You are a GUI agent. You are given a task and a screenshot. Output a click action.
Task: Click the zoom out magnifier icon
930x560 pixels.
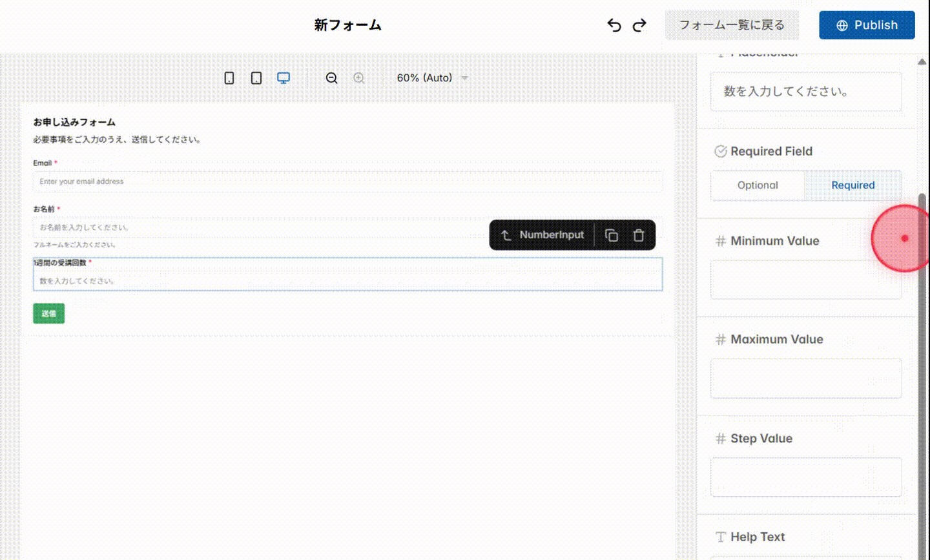point(331,78)
